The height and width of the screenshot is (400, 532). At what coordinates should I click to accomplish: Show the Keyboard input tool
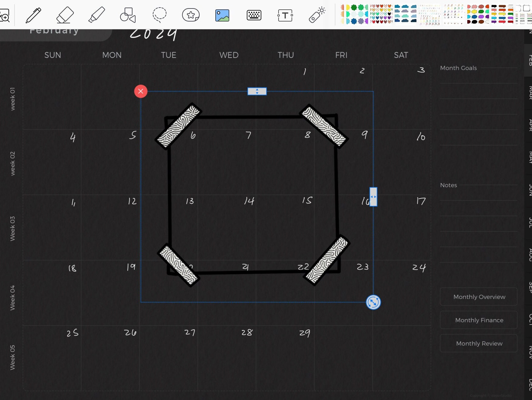click(254, 15)
